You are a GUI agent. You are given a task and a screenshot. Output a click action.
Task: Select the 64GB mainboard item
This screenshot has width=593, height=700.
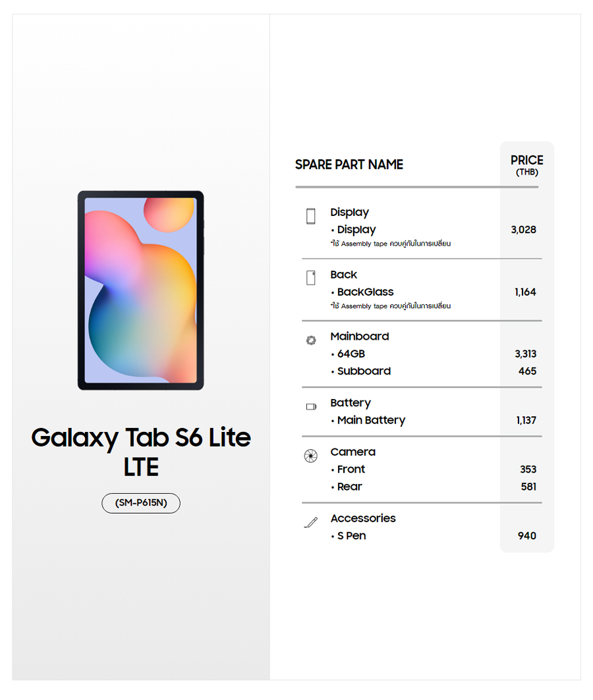[x=351, y=354]
